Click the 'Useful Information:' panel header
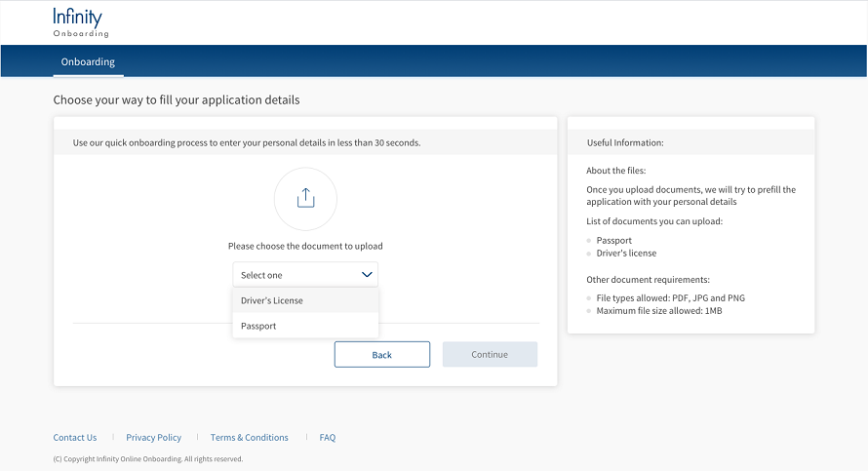The height and width of the screenshot is (471, 868). coord(625,142)
